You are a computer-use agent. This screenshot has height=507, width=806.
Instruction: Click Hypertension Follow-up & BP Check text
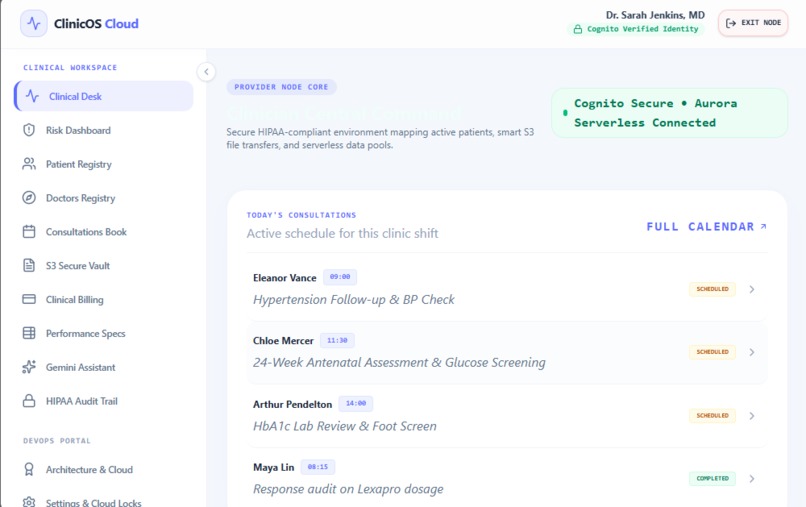(354, 300)
